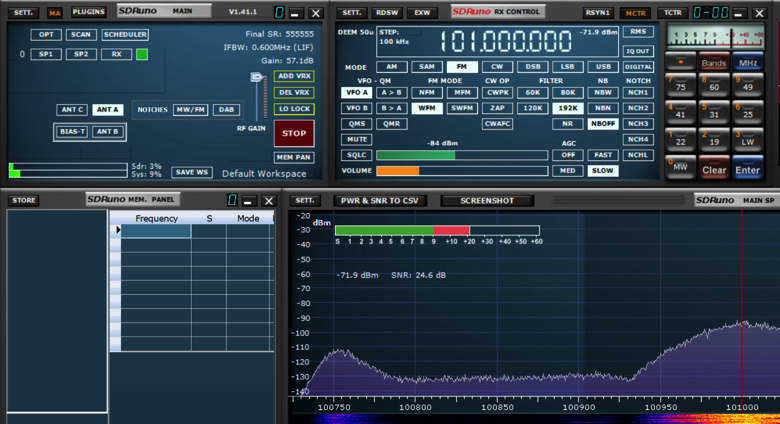Toggle the MUTE button
This screenshot has height=424, width=780.
357,139
